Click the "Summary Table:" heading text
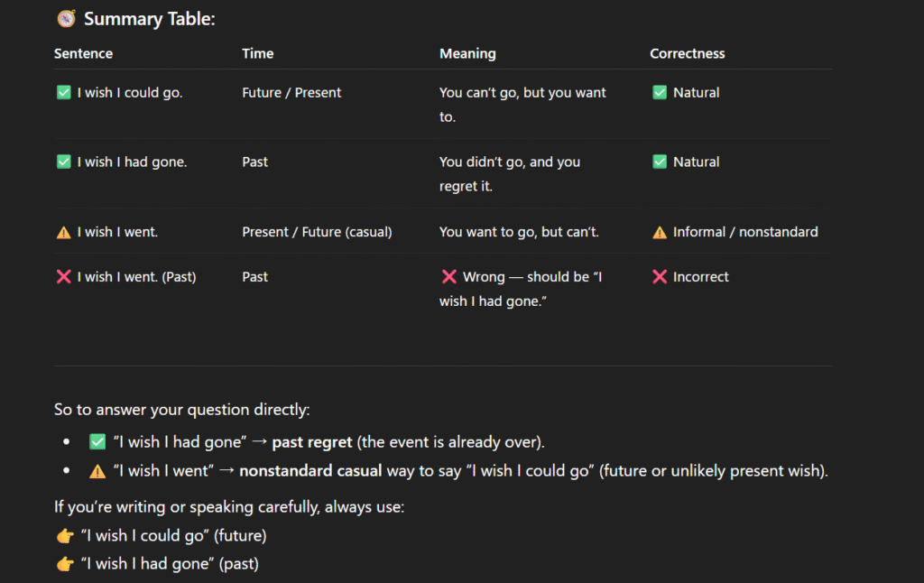The image size is (924, 583). 149,18
